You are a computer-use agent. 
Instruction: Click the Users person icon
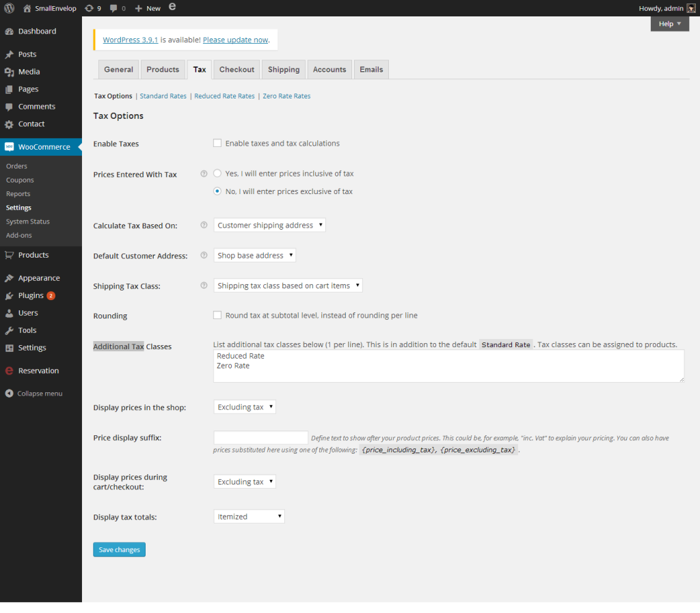pos(9,313)
